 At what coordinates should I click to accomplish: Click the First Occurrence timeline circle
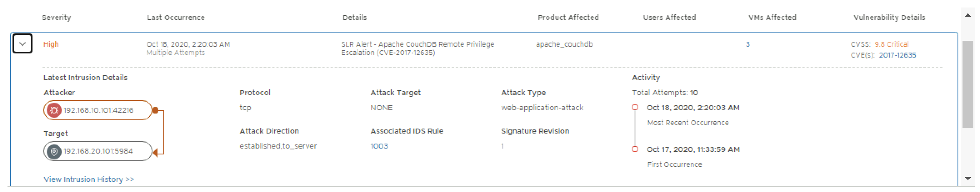pos(635,149)
